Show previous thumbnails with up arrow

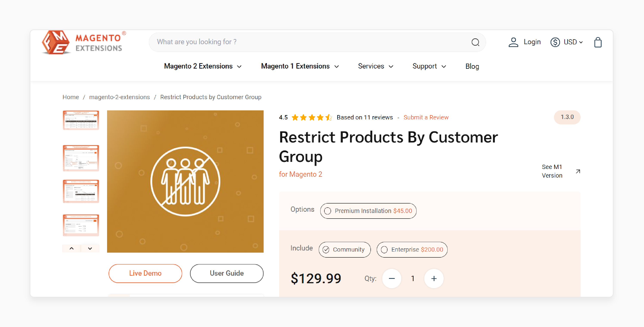click(72, 249)
